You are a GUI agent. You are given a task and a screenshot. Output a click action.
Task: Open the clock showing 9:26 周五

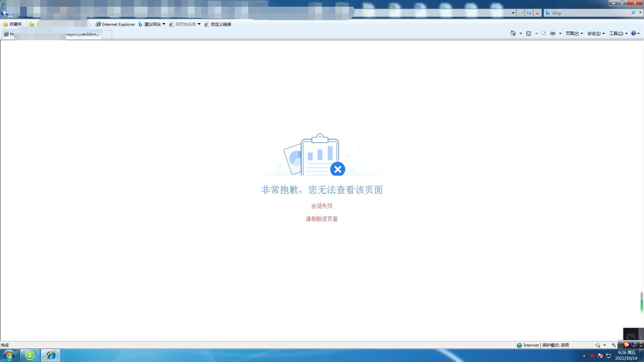(626, 355)
